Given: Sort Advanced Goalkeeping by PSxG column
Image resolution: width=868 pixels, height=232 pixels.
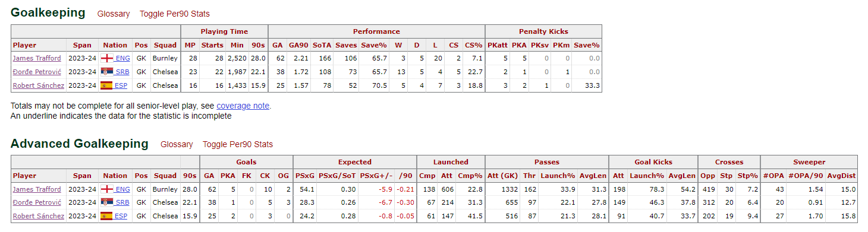Looking at the screenshot, I should point(304,176).
